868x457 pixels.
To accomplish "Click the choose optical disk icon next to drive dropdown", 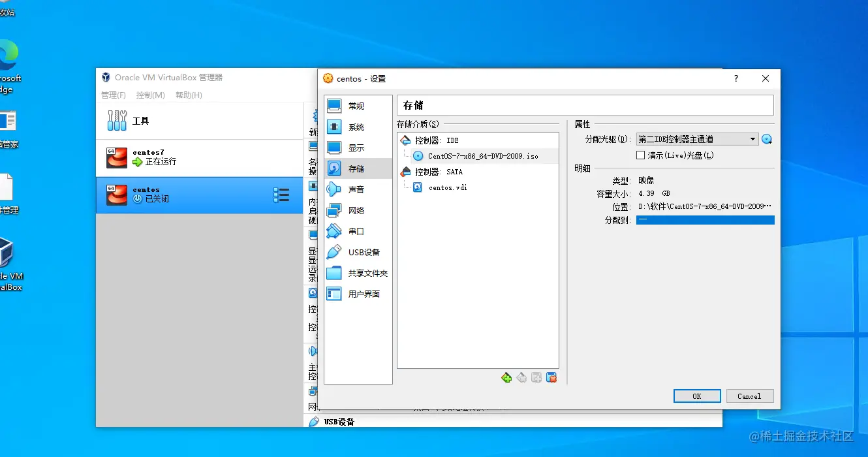I will click(767, 139).
